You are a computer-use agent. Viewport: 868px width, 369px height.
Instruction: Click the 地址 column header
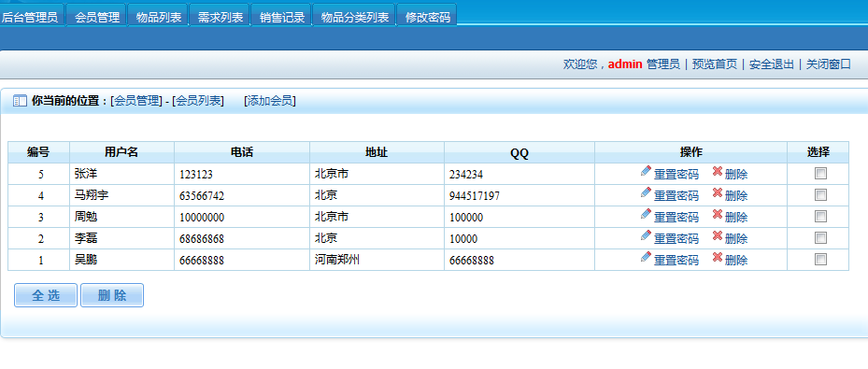coord(377,152)
